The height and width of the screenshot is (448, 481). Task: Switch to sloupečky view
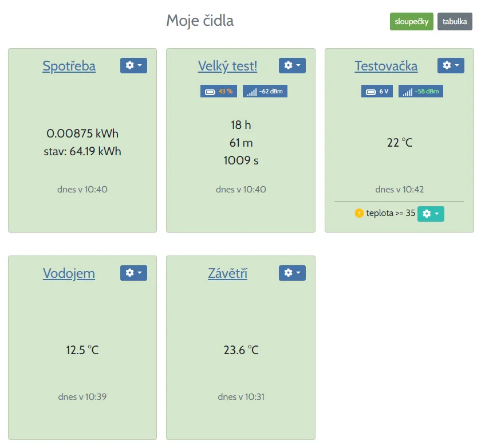(412, 21)
